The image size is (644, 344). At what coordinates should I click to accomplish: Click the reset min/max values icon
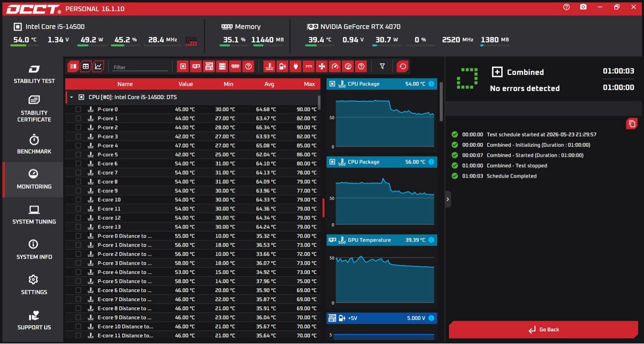click(x=403, y=66)
